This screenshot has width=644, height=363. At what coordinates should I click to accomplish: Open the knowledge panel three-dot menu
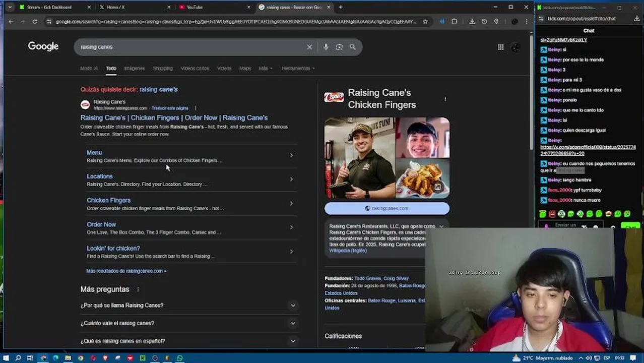click(x=445, y=99)
